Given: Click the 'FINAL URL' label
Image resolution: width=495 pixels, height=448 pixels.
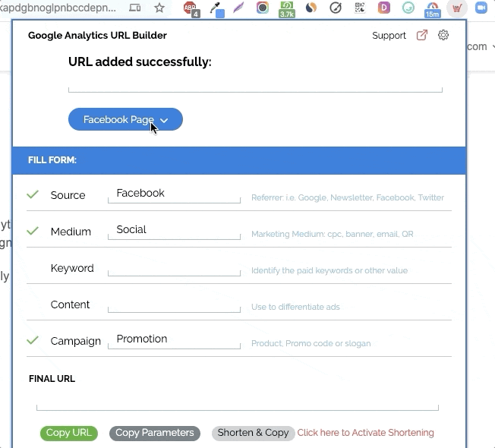Looking at the screenshot, I should click(52, 379).
